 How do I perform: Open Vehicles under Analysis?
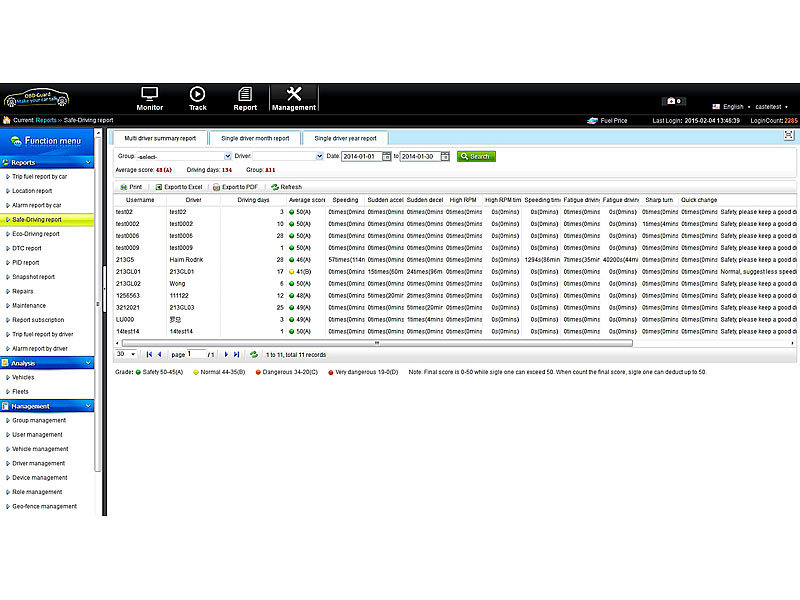pyautogui.click(x=23, y=377)
